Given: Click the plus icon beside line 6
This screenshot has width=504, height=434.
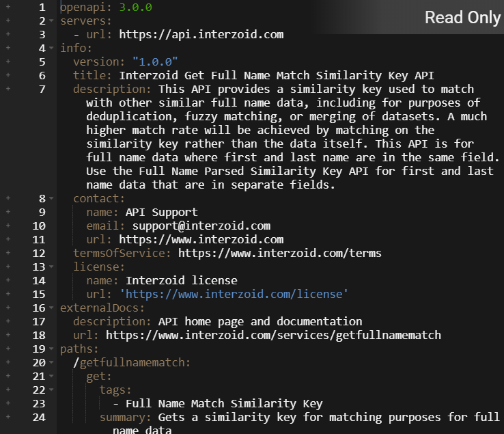Looking at the screenshot, I should (x=8, y=75).
